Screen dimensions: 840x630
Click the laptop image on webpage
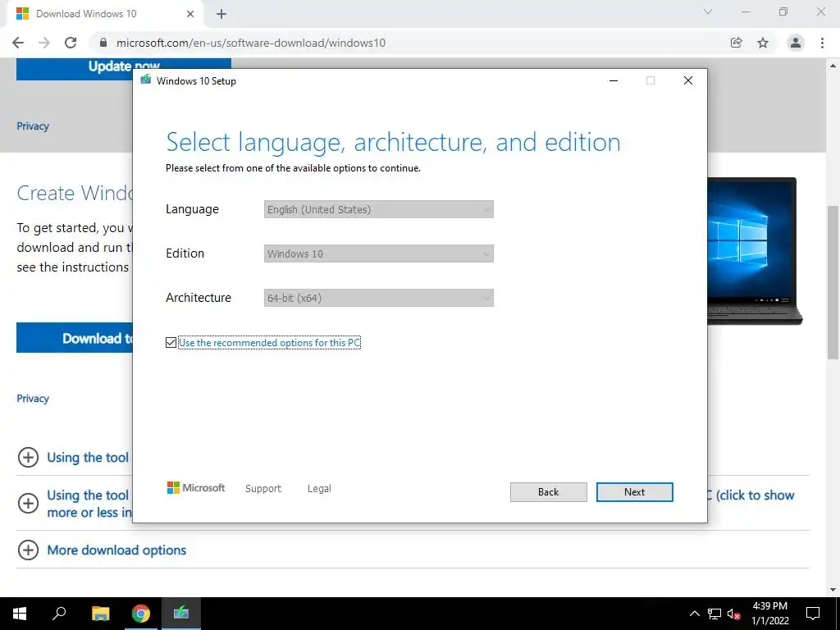coord(755,251)
